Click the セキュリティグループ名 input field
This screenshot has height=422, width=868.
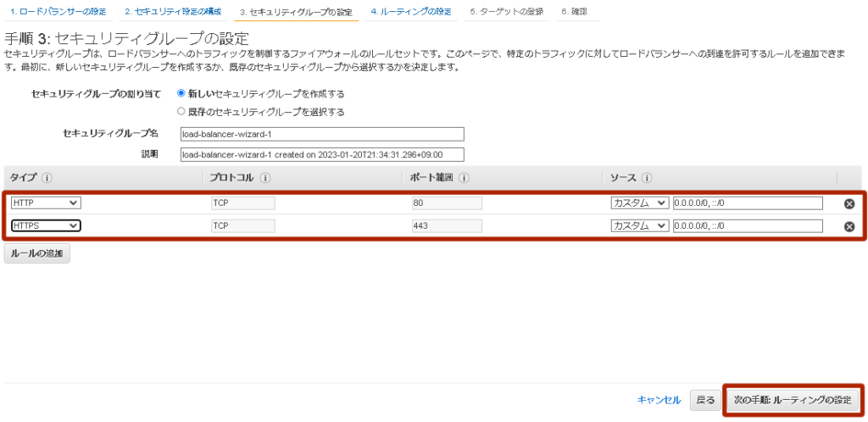(x=322, y=135)
